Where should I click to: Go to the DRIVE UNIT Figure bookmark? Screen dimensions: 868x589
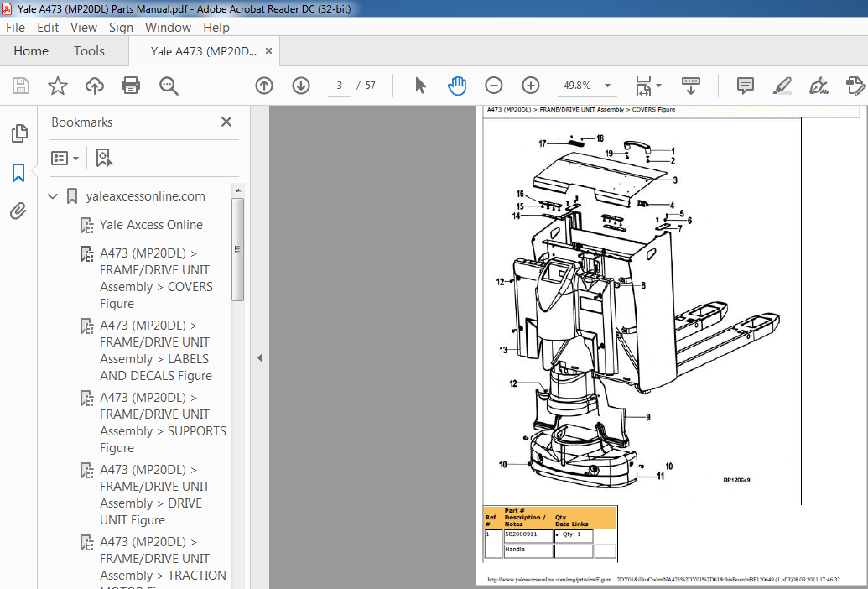[x=154, y=495]
